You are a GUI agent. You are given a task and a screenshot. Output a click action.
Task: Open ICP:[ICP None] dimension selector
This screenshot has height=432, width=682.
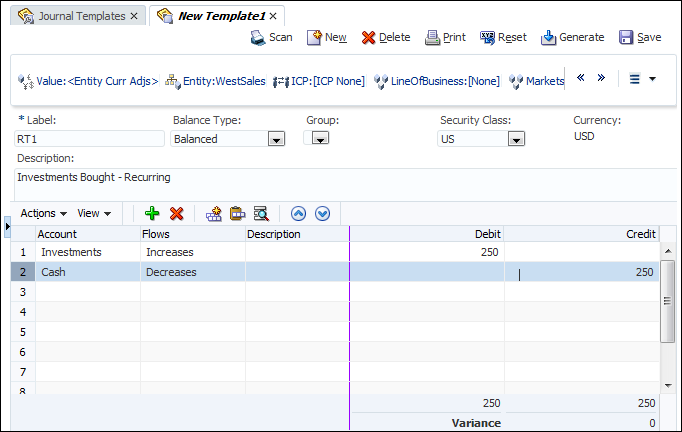[319, 81]
